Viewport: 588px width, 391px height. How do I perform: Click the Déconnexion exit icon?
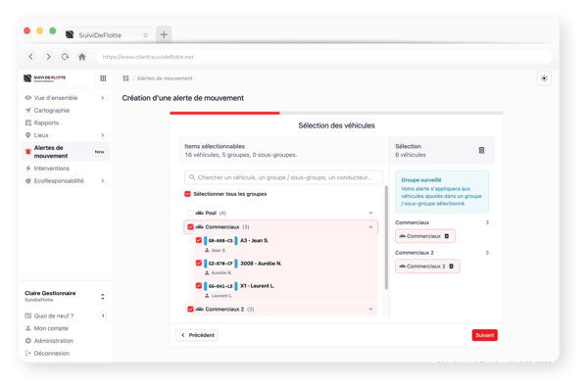[28, 353]
